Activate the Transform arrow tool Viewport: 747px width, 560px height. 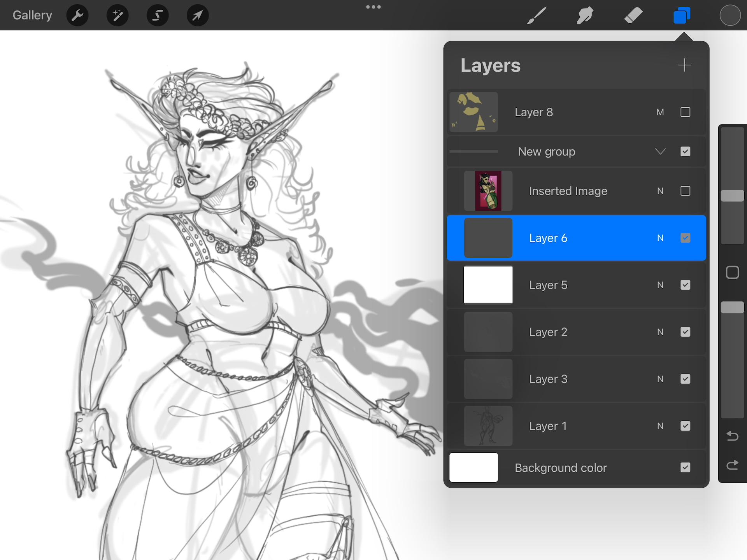tap(198, 16)
